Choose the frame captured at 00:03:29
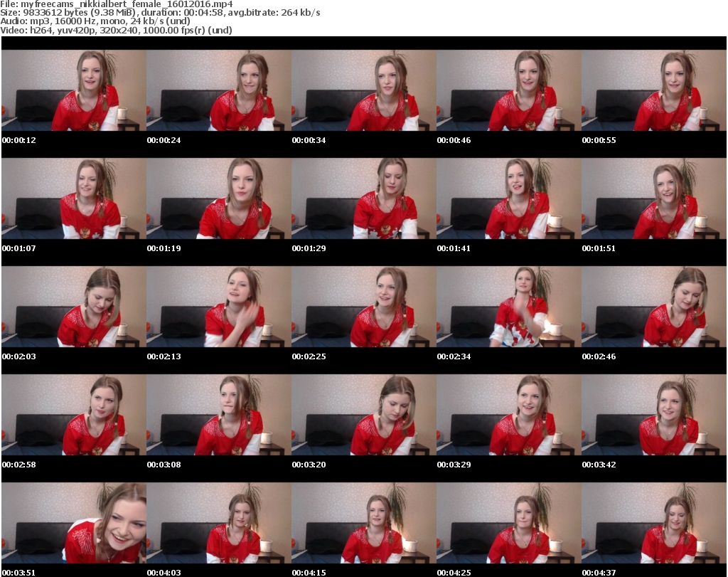 point(509,415)
